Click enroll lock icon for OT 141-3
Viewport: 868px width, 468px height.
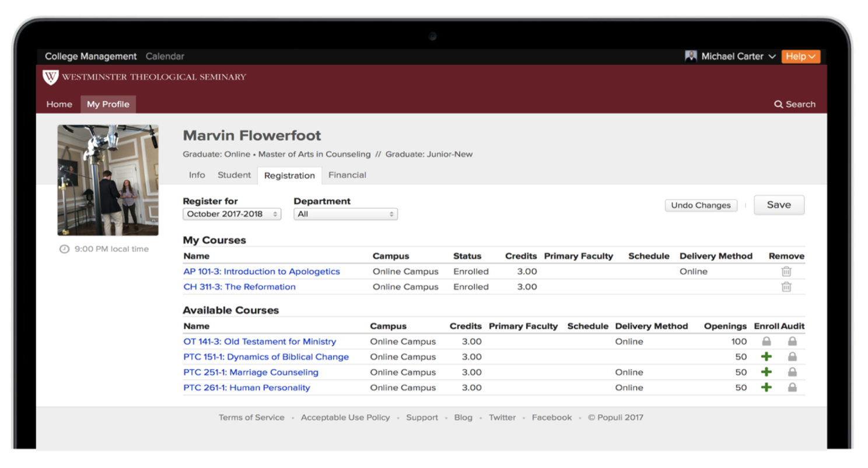coord(766,341)
